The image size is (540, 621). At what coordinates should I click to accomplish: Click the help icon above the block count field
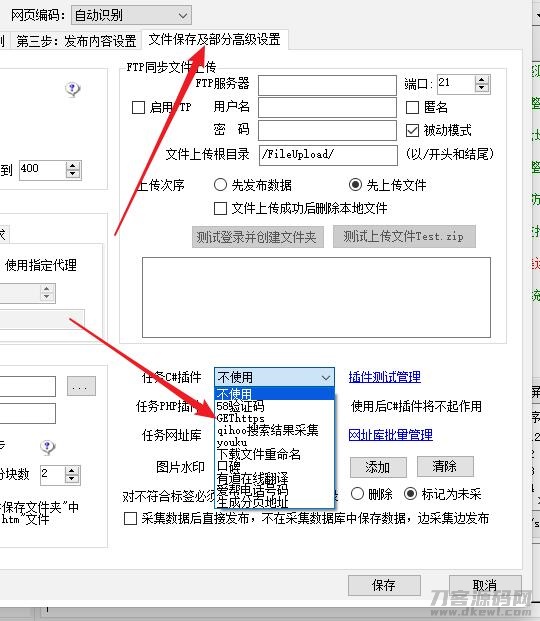[x=48, y=446]
